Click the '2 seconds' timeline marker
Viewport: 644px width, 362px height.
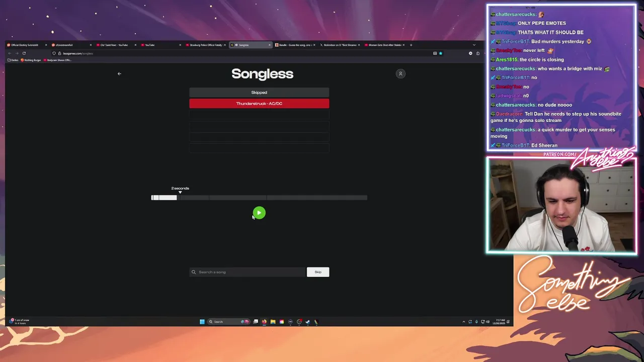click(x=180, y=189)
